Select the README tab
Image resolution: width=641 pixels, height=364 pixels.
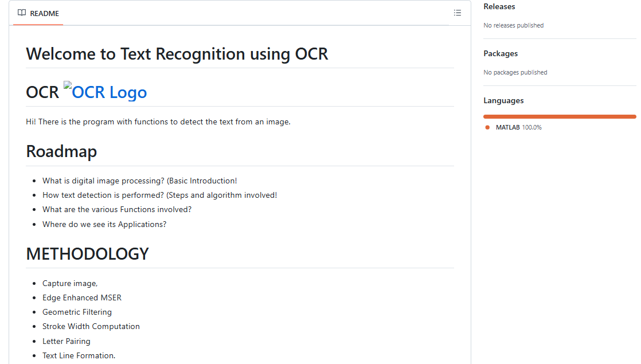38,14
